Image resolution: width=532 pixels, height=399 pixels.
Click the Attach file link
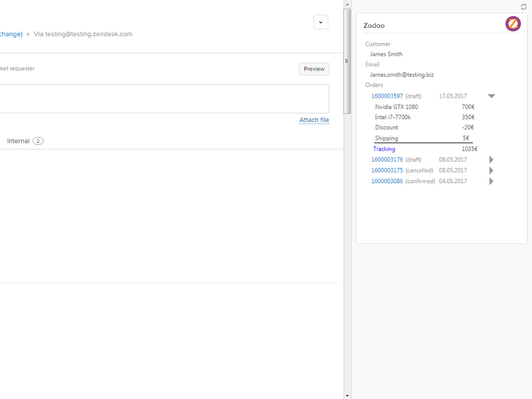pos(314,120)
